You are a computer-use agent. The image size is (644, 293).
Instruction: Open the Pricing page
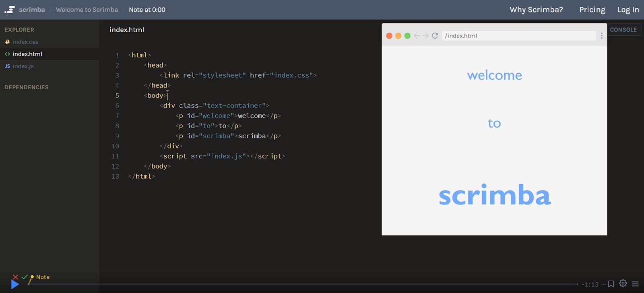(x=592, y=10)
